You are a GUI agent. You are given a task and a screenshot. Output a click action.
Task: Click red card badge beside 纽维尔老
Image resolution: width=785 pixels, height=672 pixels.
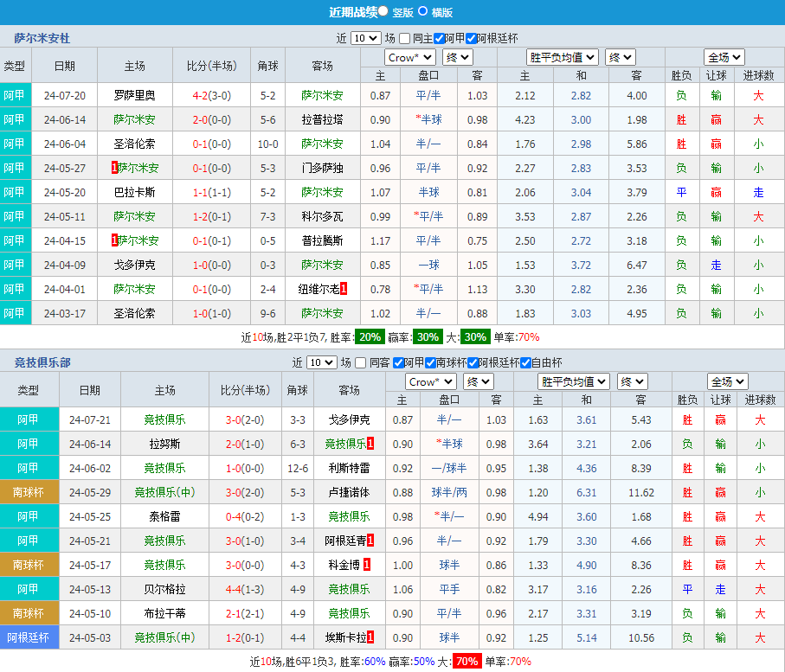[x=344, y=289]
